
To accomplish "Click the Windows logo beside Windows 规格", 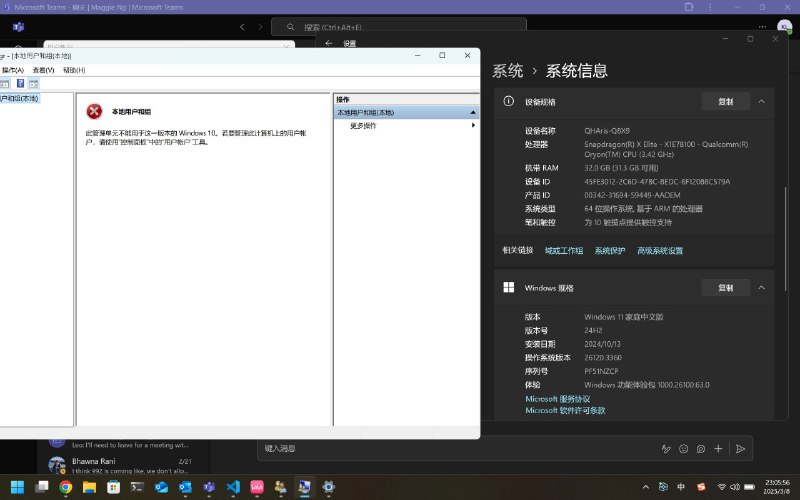I will (x=509, y=287).
